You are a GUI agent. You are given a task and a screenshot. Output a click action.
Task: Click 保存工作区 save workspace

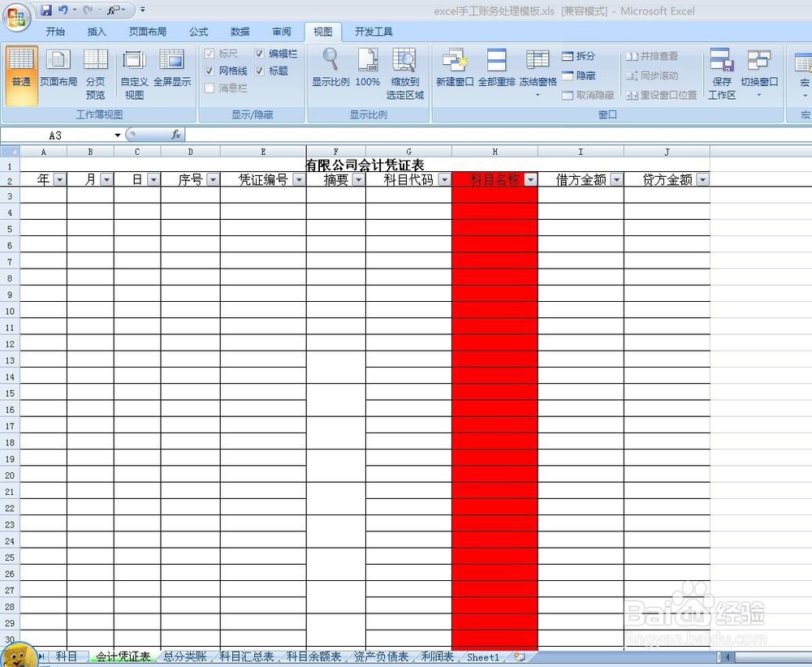tap(722, 75)
